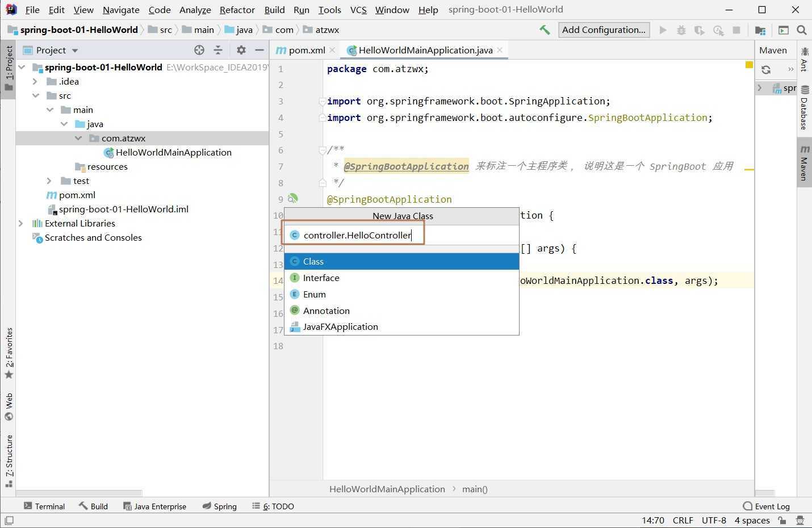Close the pom.xml tab
The width and height of the screenshot is (812, 528).
333,50
